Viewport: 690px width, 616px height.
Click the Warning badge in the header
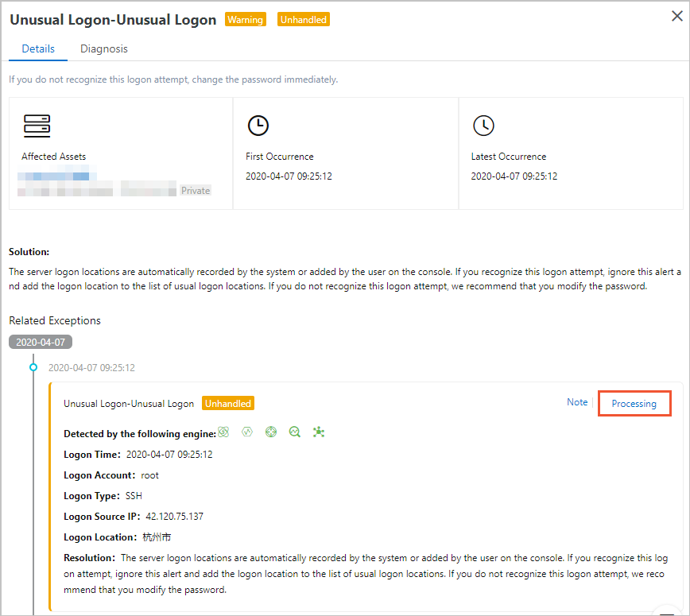pyautogui.click(x=245, y=19)
